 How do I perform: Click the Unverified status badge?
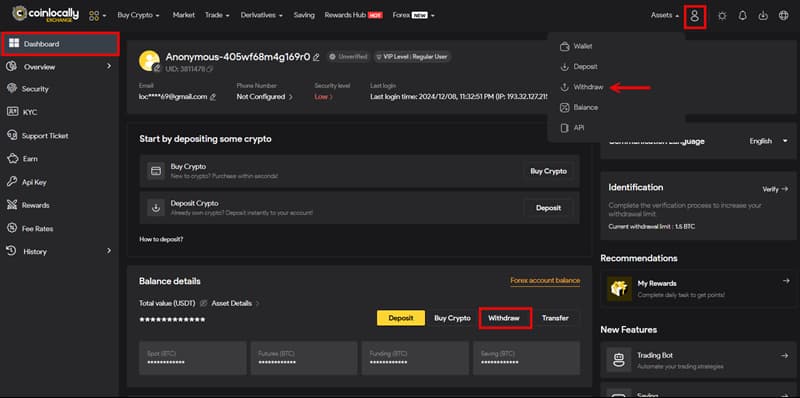[x=349, y=57]
